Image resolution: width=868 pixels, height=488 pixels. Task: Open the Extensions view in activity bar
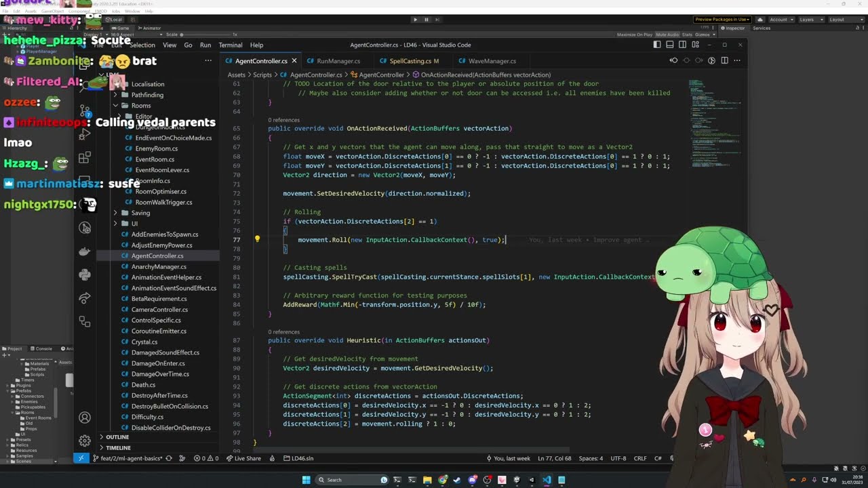(x=85, y=158)
